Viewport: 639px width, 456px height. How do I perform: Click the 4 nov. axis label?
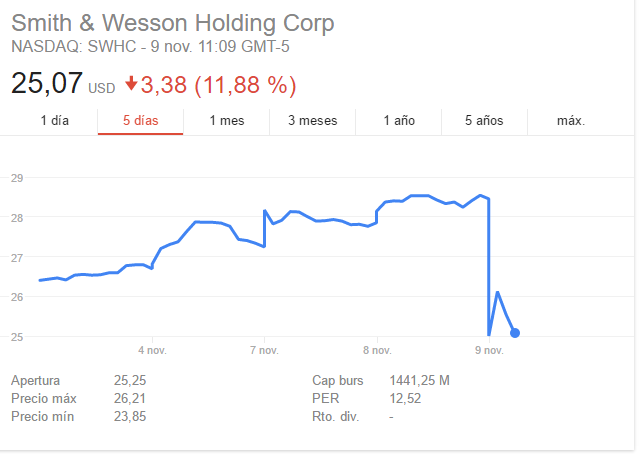[152, 350]
